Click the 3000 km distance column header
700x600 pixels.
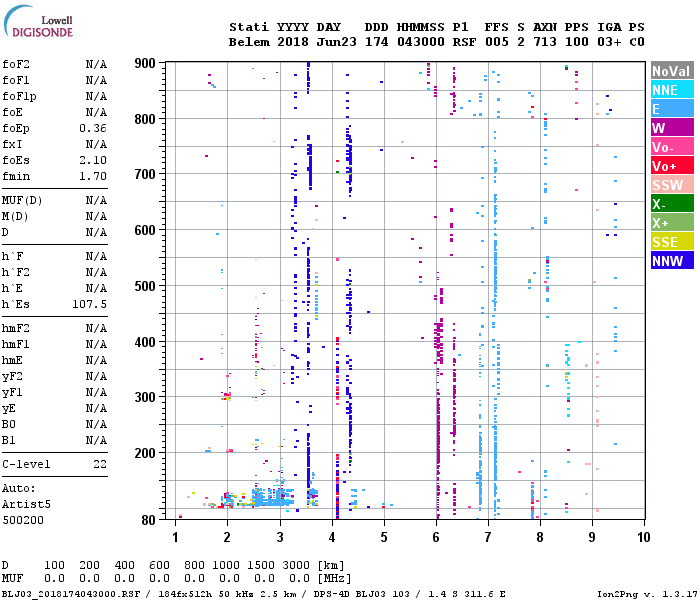point(296,565)
